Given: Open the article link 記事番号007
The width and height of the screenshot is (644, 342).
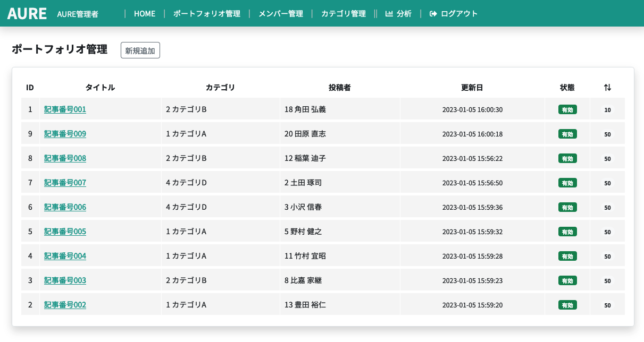Looking at the screenshot, I should (x=65, y=183).
